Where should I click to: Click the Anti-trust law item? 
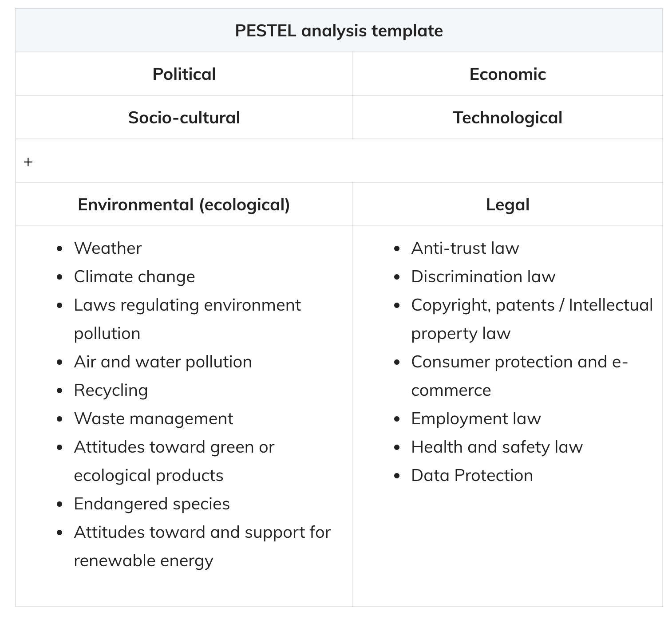click(465, 248)
